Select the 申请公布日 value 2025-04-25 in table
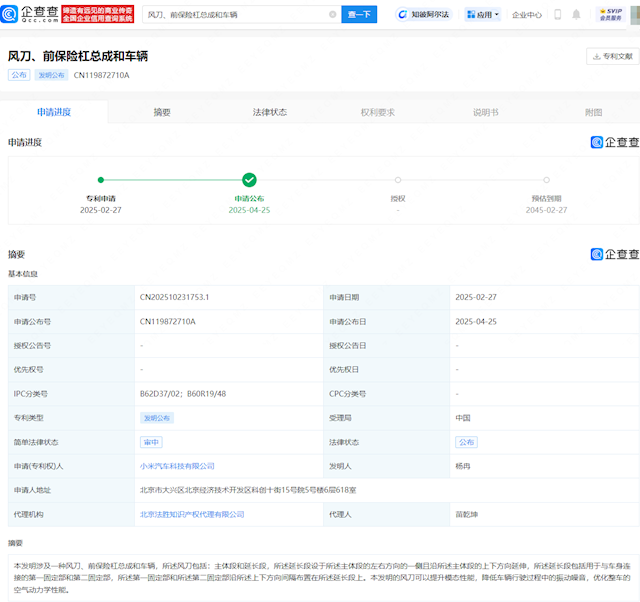Screen dimensions: 640x602 [476, 322]
